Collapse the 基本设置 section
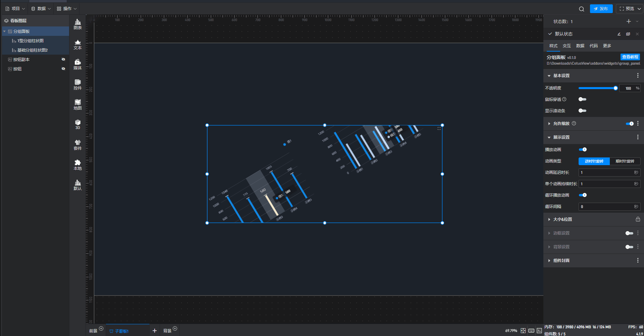Viewport: 644px width, 336px height. tap(549, 76)
